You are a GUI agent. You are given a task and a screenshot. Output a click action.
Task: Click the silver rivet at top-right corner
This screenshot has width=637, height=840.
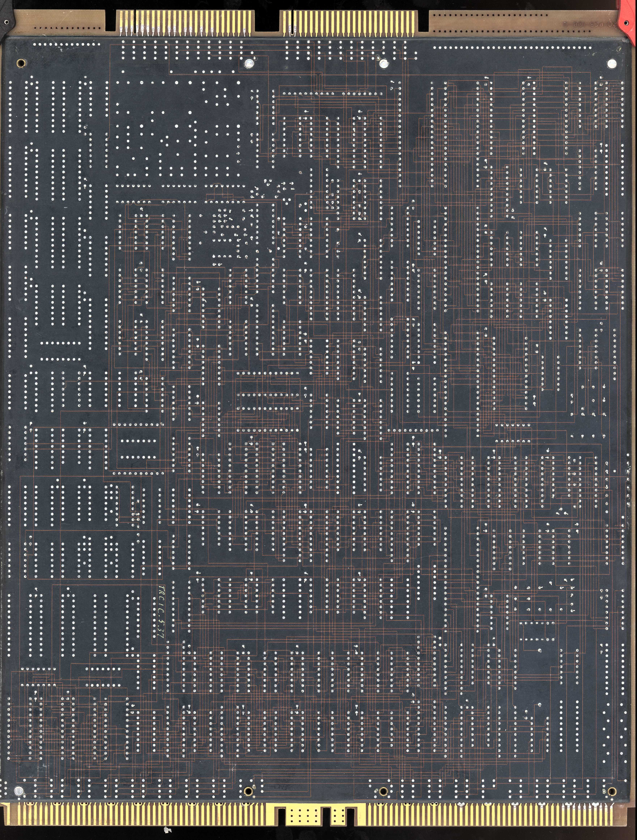(x=612, y=64)
